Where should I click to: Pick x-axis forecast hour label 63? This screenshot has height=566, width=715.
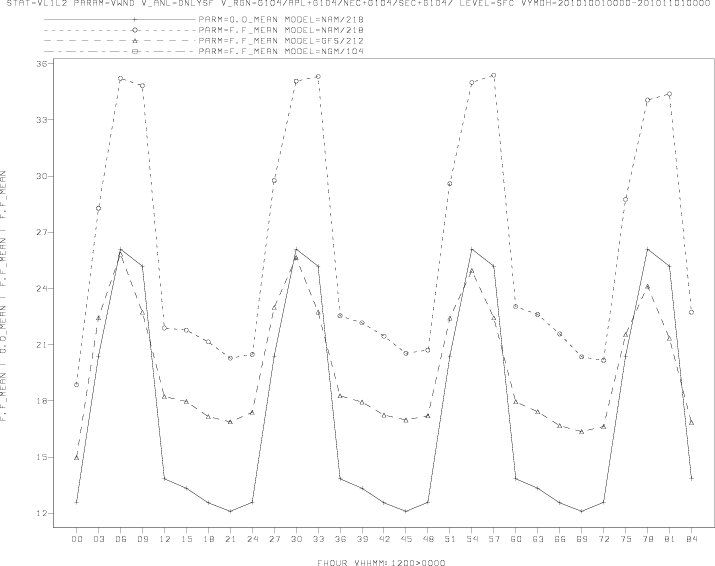tap(538, 539)
